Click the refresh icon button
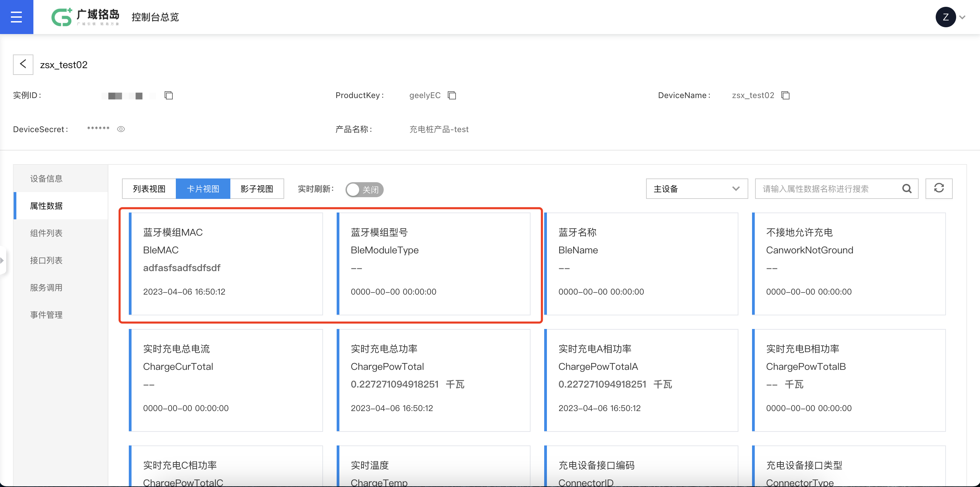980x487 pixels. coord(938,189)
